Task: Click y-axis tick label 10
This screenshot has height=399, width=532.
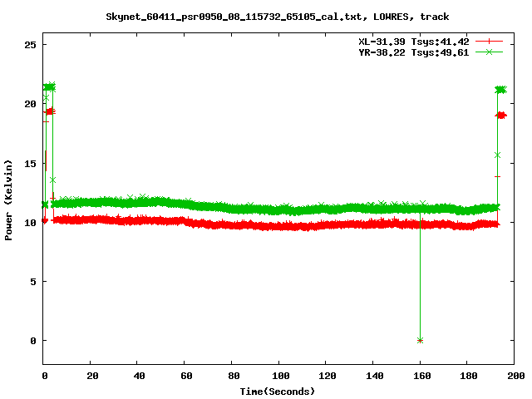Action: [x=30, y=223]
